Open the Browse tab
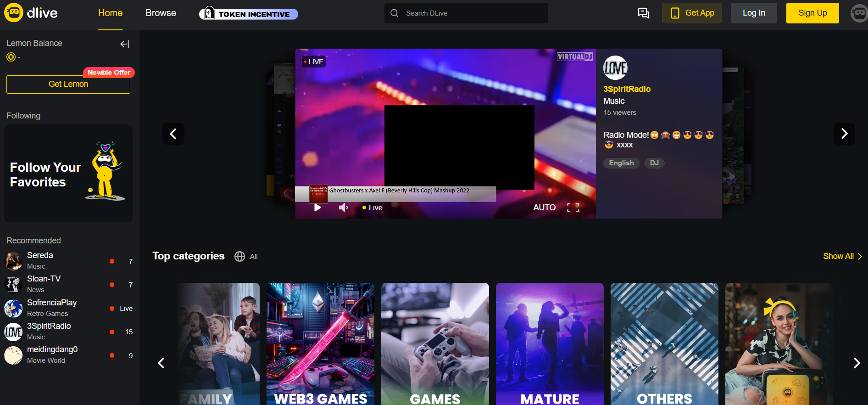The width and height of the screenshot is (868, 405). (161, 13)
